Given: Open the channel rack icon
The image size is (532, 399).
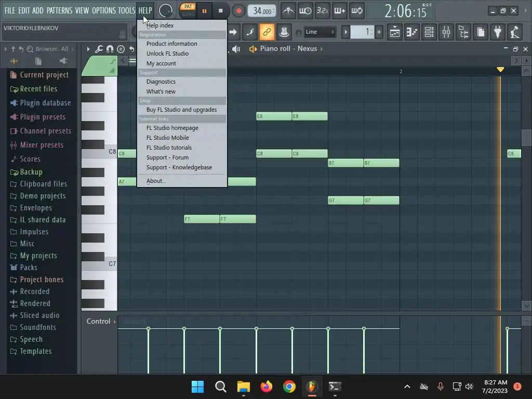Looking at the screenshot, I should tap(429, 32).
